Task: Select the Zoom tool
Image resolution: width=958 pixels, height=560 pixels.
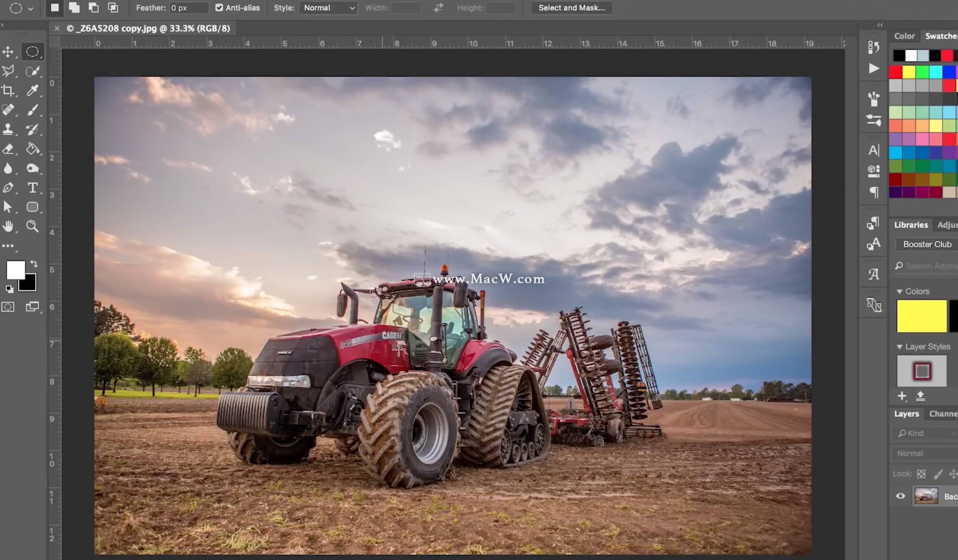Action: 32,226
